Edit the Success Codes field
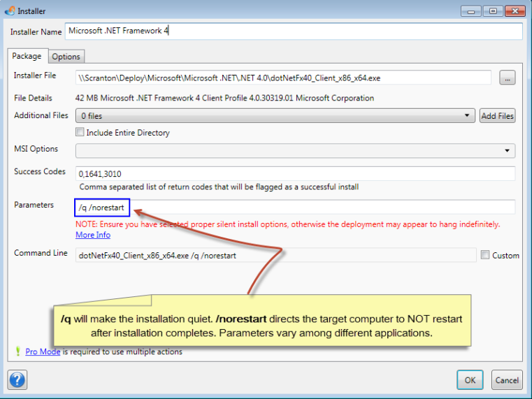 point(295,173)
